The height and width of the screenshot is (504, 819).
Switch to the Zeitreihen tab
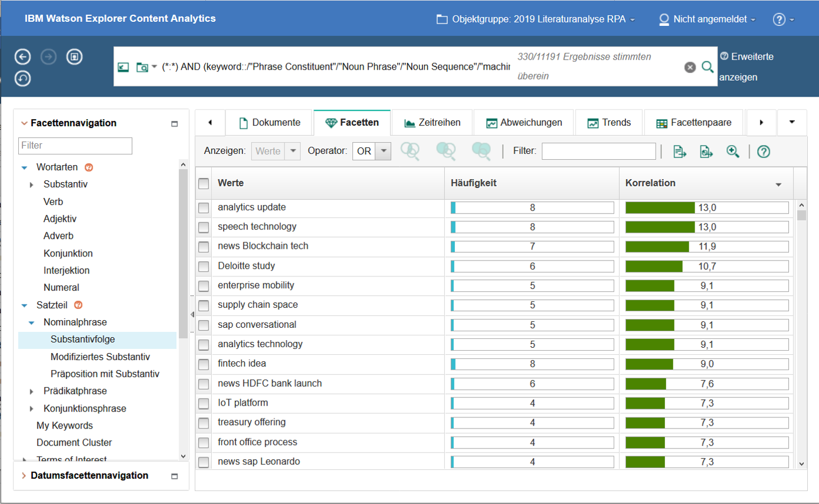click(432, 123)
